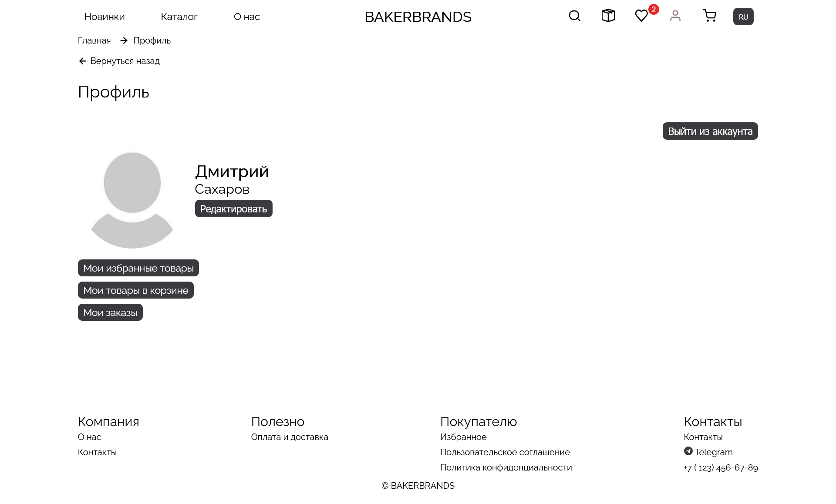The image size is (836, 504).
Task: Open Мои товары в корзине
Action: pyautogui.click(x=136, y=290)
